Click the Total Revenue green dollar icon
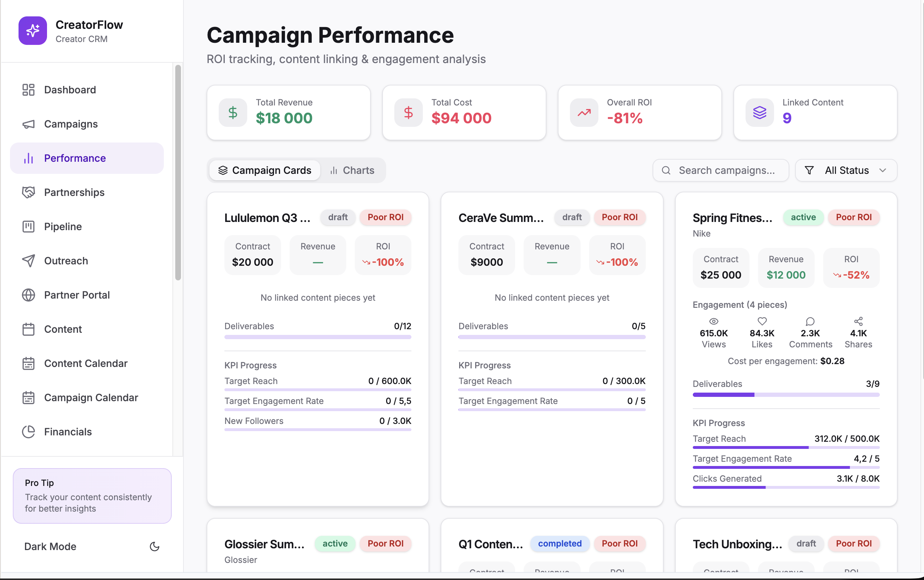 coord(233,112)
